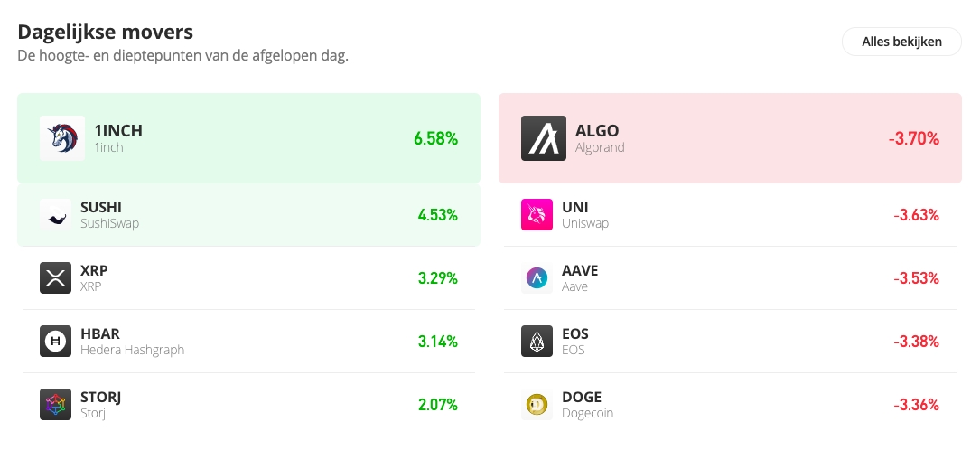Click the 1INCH unicorn logo icon
Screen dimensions: 980x469
tap(62, 138)
